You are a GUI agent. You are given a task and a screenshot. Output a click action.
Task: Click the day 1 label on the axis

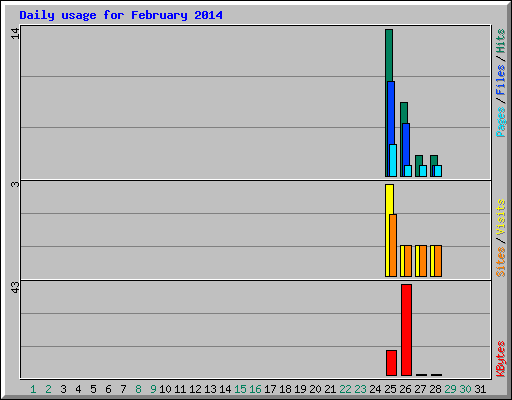click(x=33, y=389)
